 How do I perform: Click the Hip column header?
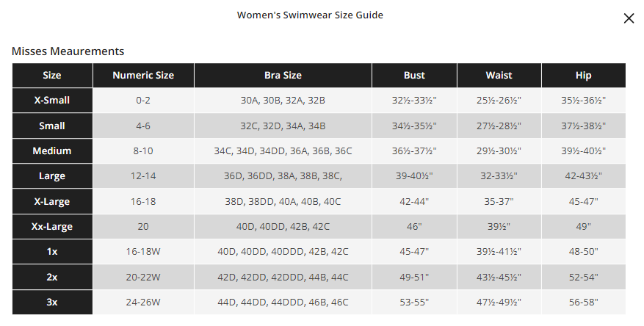[x=584, y=76]
